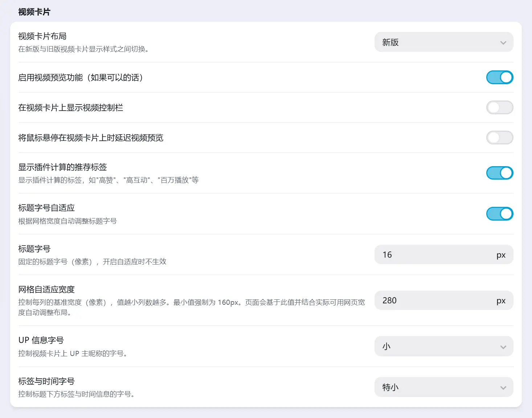The image size is (532, 418).
Task: Click the px unit in 网格自适应宽度 field
Action: 501,301
